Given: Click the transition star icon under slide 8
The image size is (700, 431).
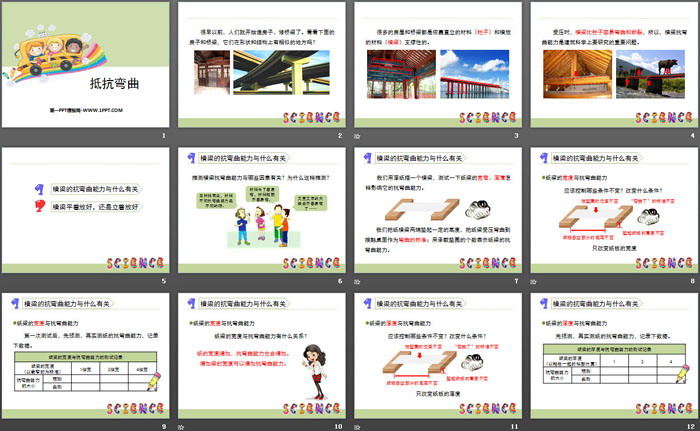Looking at the screenshot, I should coord(533,281).
